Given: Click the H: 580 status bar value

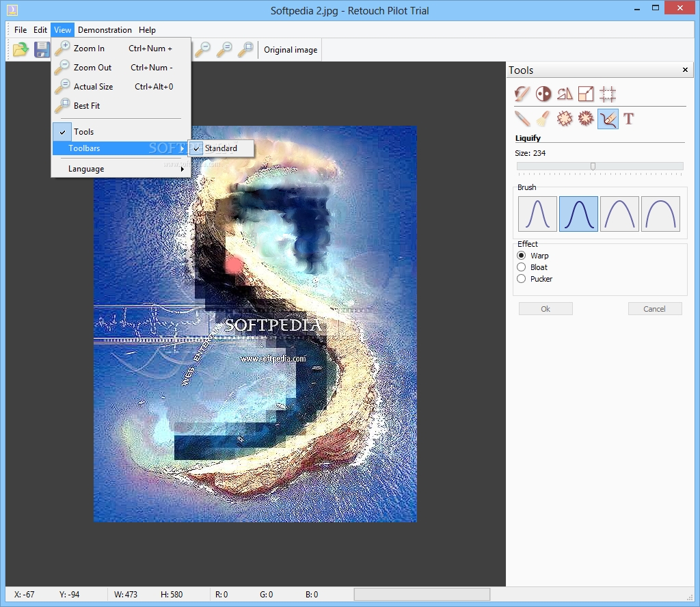Looking at the screenshot, I should 172,595.
